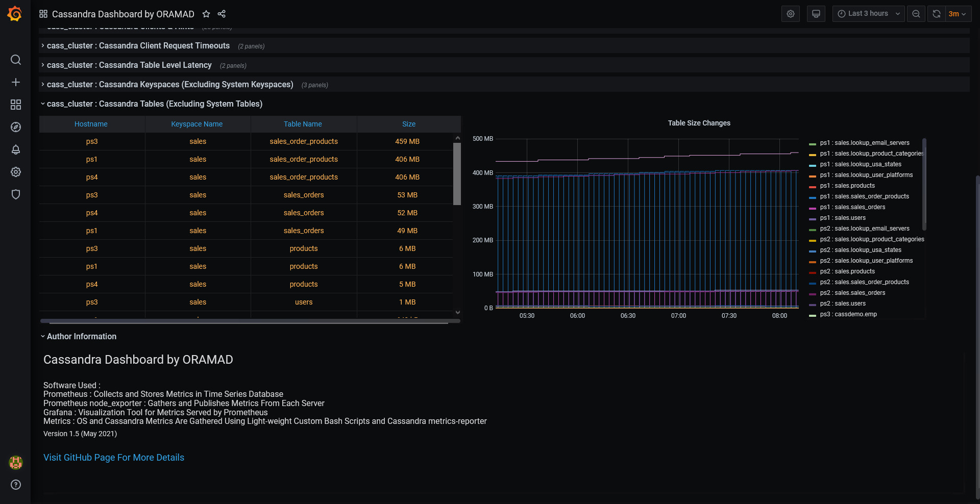Share the dashboard via share icon
Screen dimensions: 980x504
tap(222, 14)
